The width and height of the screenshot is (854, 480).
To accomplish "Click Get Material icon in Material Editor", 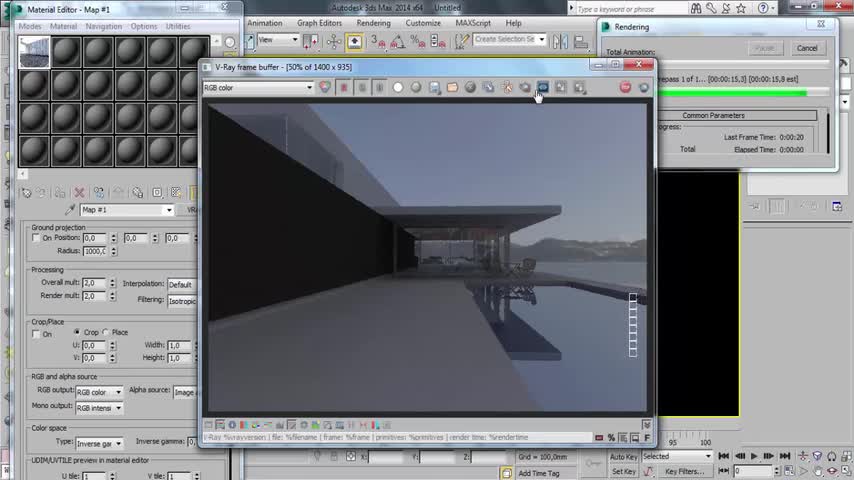I will click(x=26, y=192).
